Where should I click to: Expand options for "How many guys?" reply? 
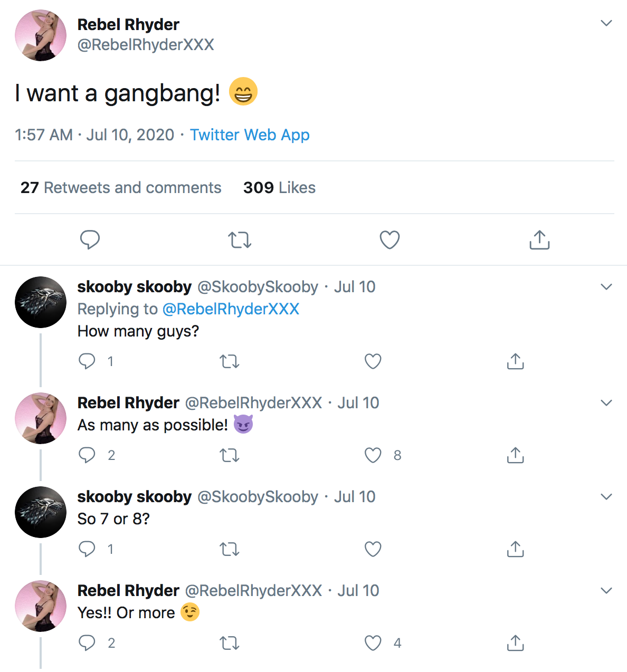click(606, 287)
